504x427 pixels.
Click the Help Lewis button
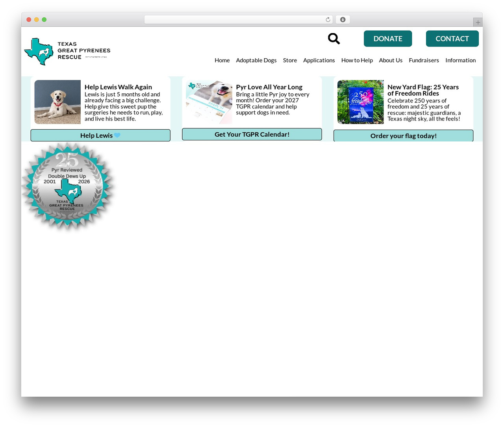pyautogui.click(x=100, y=136)
